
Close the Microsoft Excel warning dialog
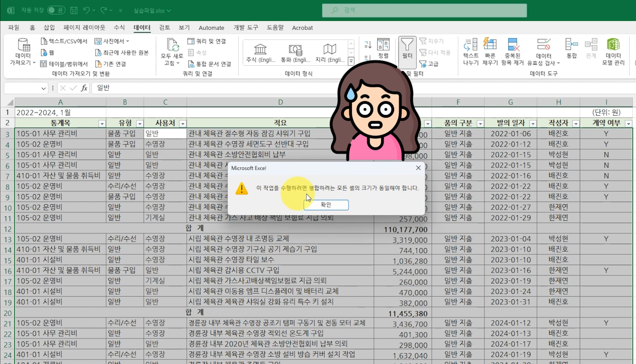point(418,168)
